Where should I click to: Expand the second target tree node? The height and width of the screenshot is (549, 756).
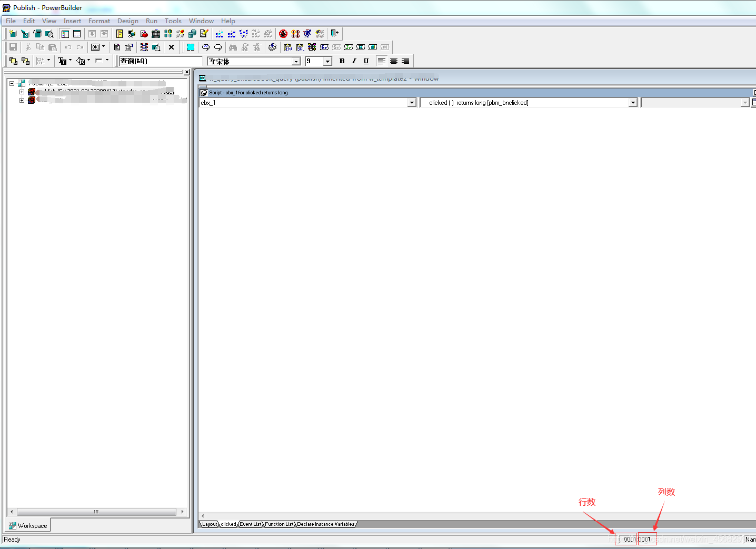point(22,100)
